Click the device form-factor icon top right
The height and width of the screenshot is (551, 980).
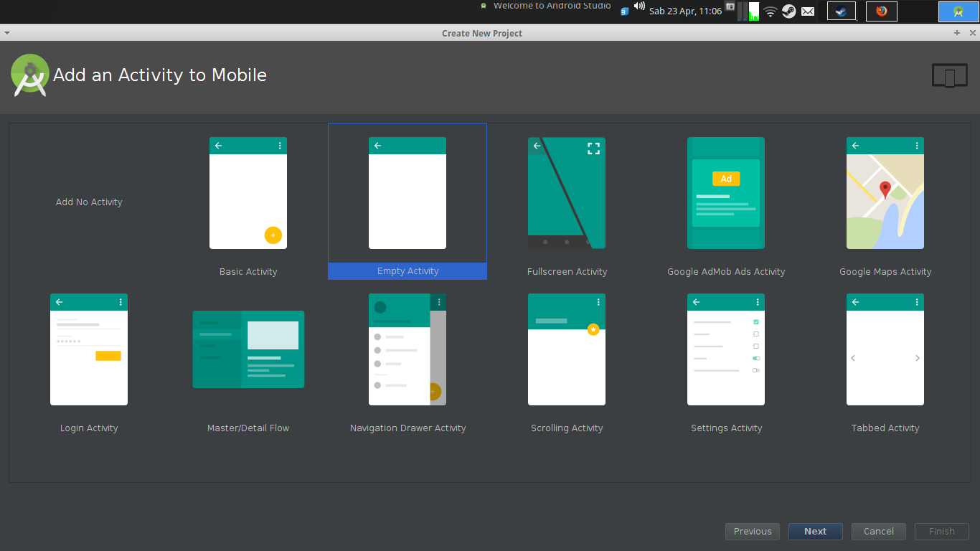949,75
